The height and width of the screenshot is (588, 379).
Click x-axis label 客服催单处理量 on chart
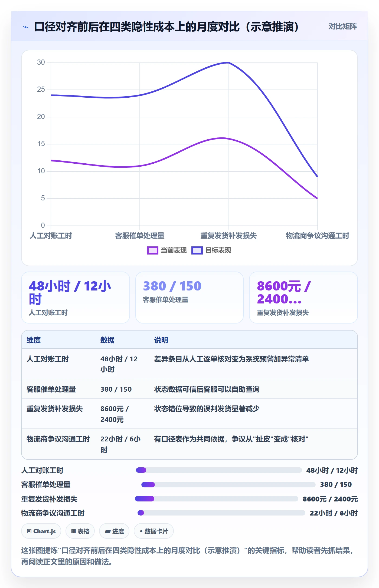140,236
